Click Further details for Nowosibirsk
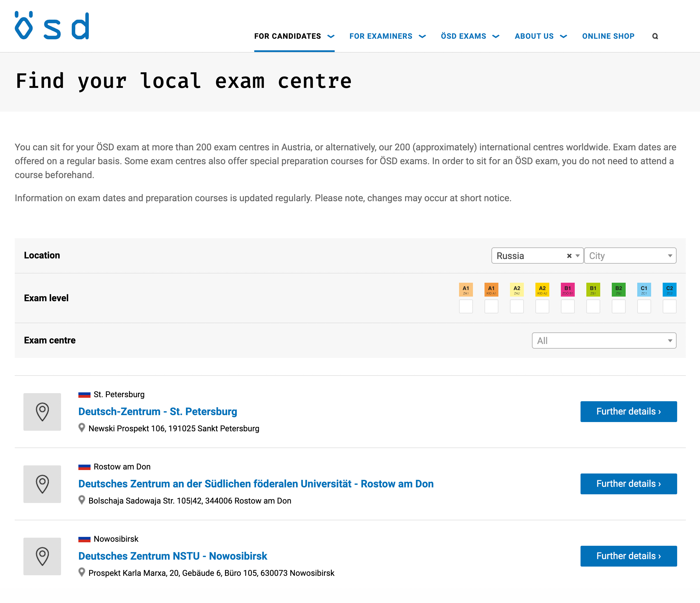Viewport: 700px width, 603px height. click(629, 556)
